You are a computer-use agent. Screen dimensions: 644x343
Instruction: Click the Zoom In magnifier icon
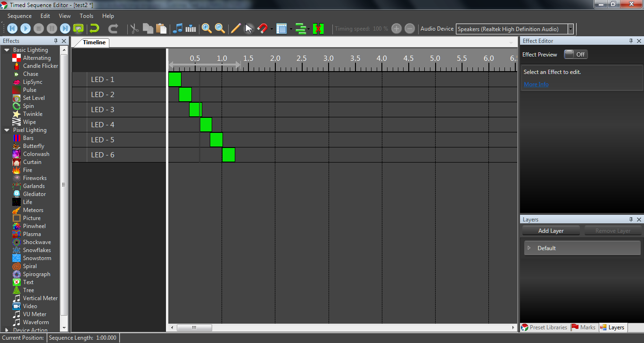click(x=206, y=29)
